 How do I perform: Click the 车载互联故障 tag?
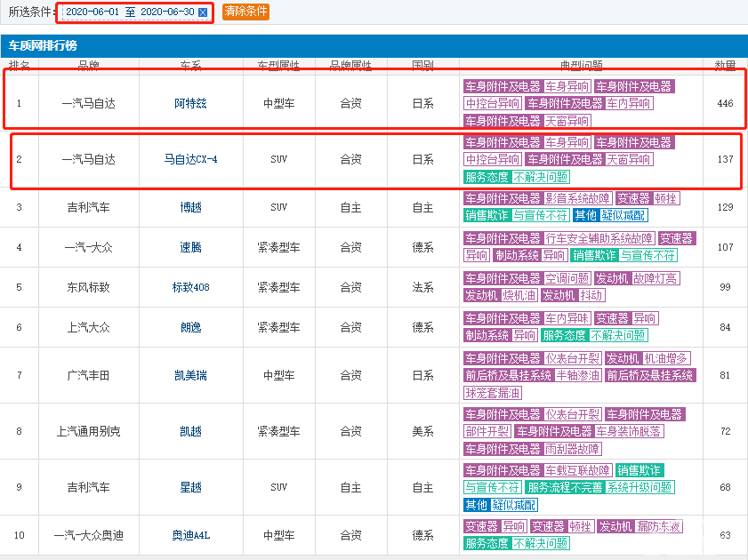coord(577,470)
